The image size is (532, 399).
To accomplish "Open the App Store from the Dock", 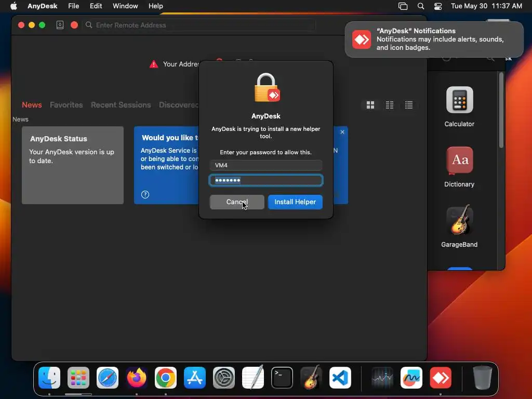I will [x=195, y=378].
